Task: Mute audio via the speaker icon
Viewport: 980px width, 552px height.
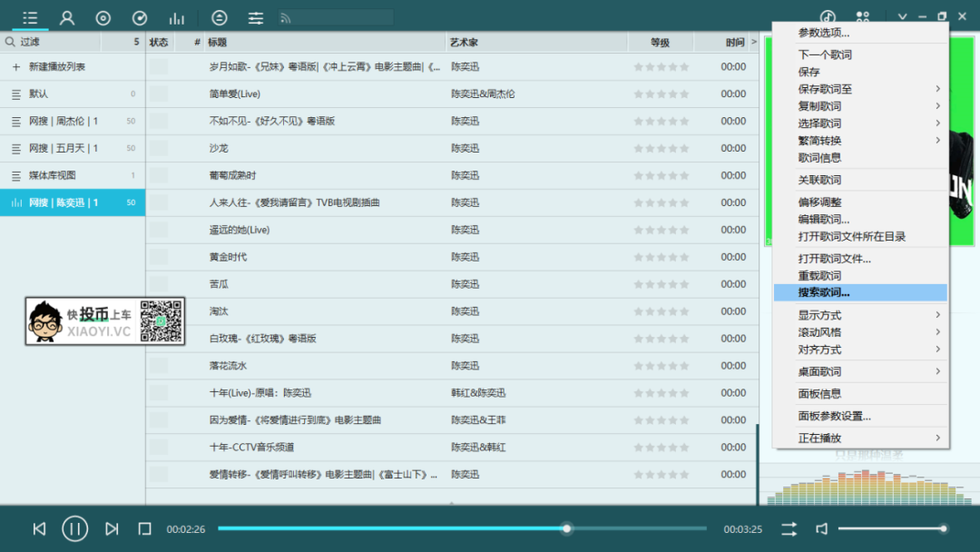Action: [822, 527]
